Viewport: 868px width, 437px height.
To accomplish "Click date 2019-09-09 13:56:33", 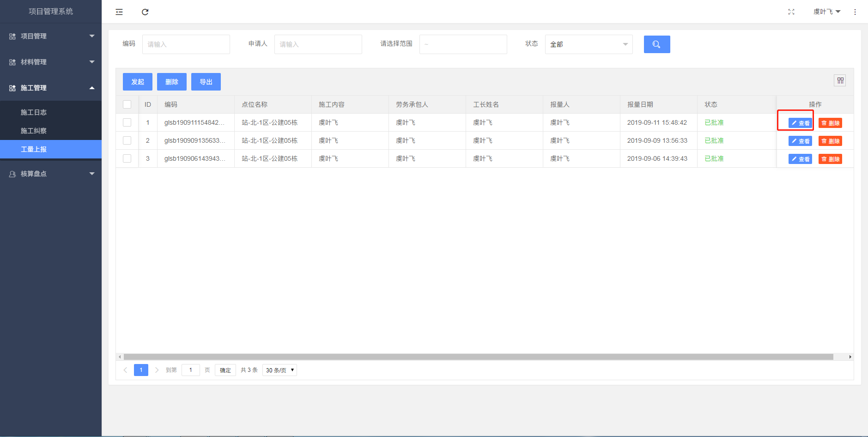I will coord(657,140).
